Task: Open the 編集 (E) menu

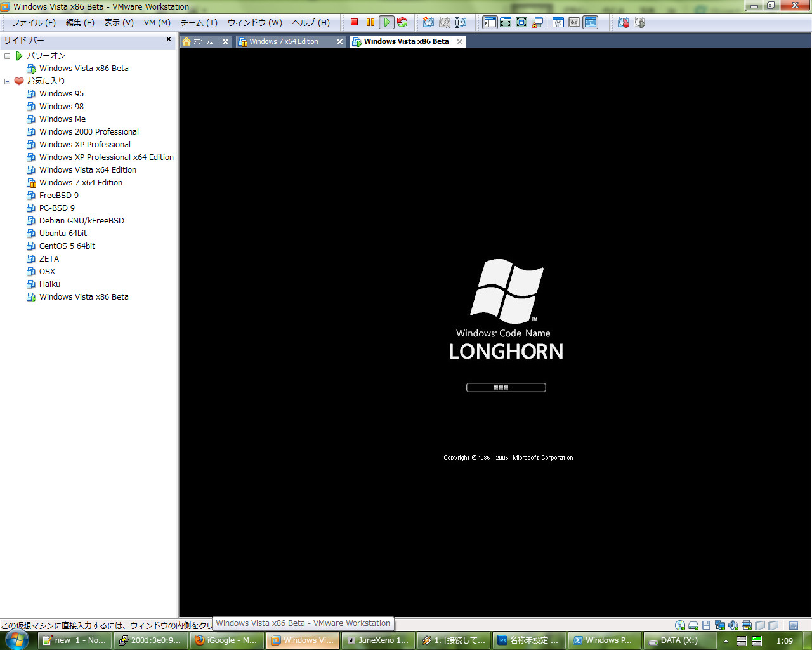Action: [x=80, y=22]
